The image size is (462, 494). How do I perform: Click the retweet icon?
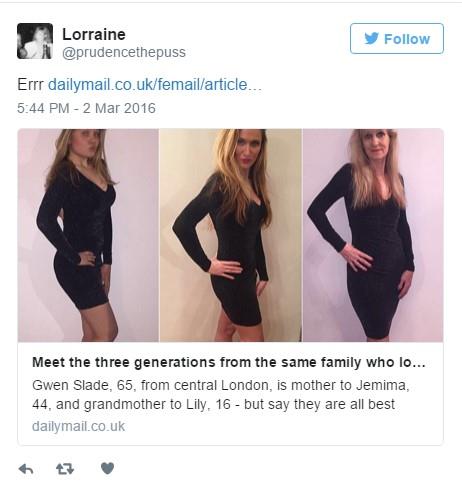[65, 469]
